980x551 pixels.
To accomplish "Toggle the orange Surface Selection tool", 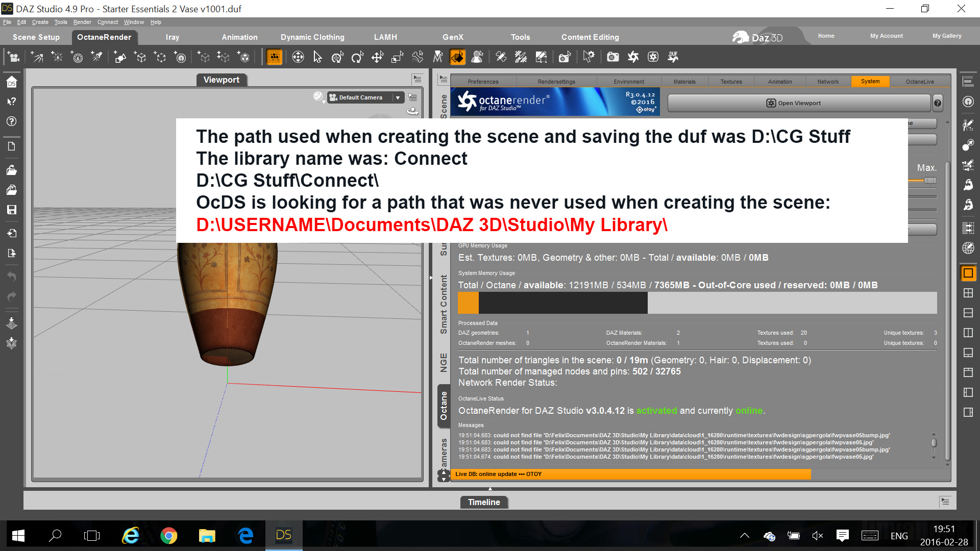I will pyautogui.click(x=457, y=57).
